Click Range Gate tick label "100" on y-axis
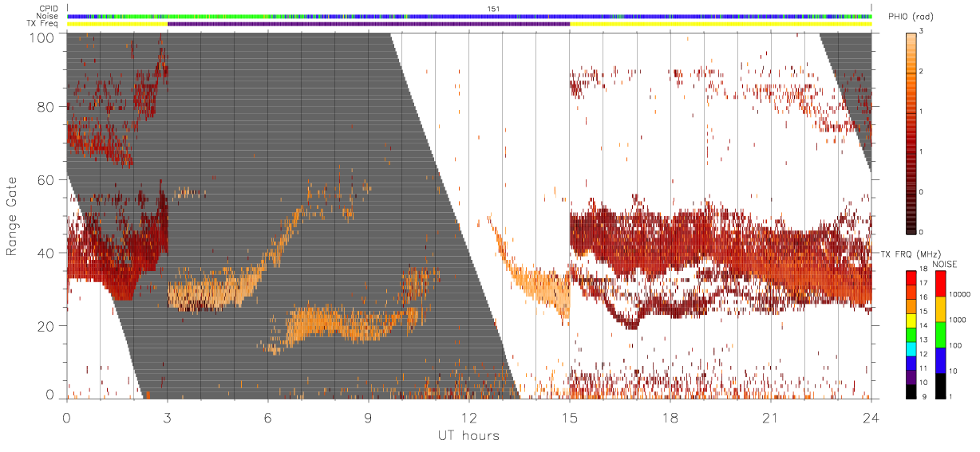This screenshot has width=980, height=452. [x=43, y=37]
